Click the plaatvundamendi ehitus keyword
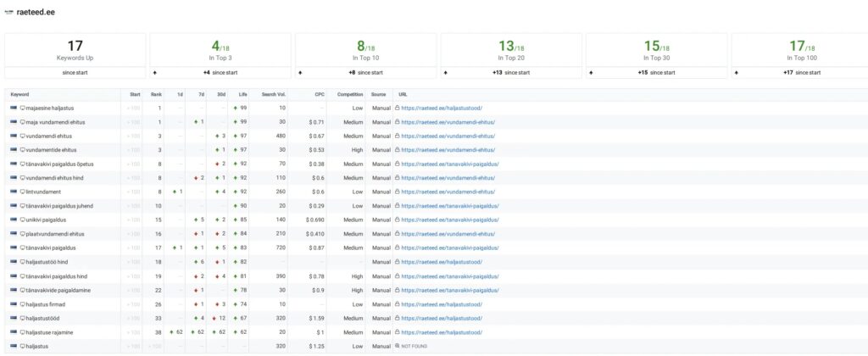Screen dimensions: 868x356 tap(55, 234)
